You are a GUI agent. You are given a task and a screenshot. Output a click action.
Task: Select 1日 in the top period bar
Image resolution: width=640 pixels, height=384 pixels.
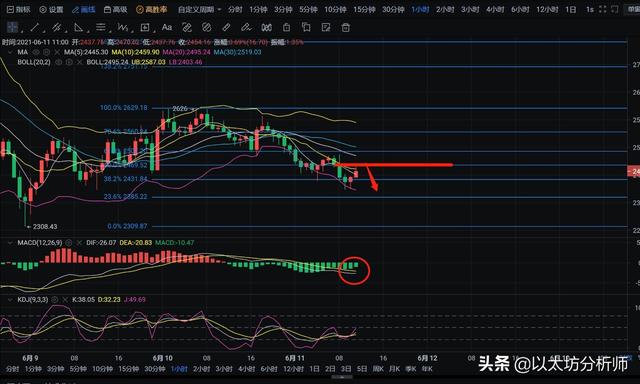point(571,9)
